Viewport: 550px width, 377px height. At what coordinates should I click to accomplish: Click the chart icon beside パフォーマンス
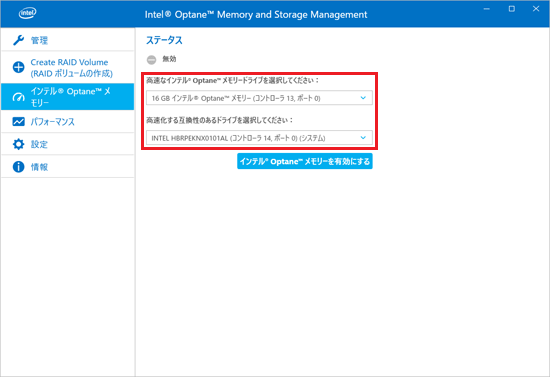[x=19, y=122]
